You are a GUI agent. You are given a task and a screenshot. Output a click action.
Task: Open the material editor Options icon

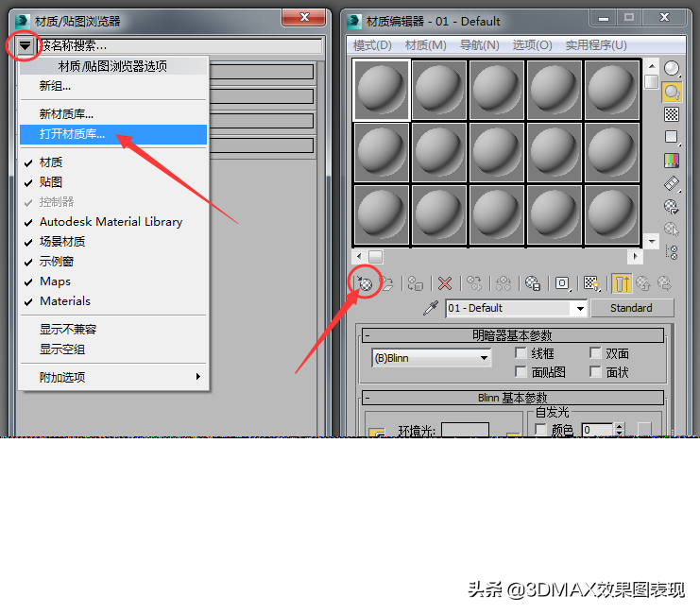pos(672,206)
